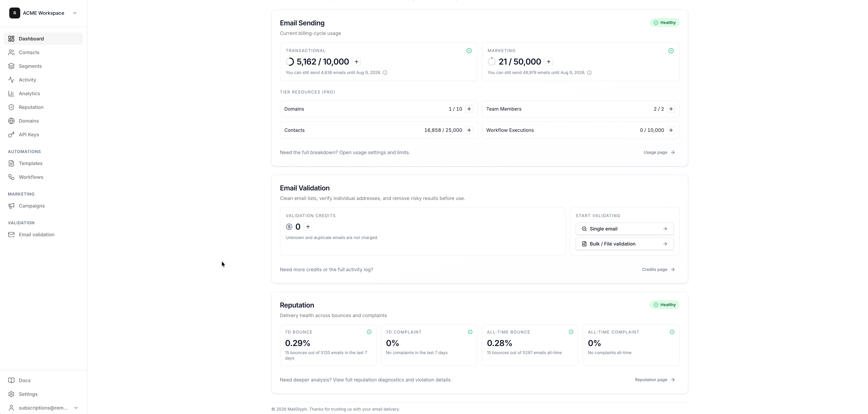
Task: Increase Contacts limit via plus icon
Action: pyautogui.click(x=469, y=130)
